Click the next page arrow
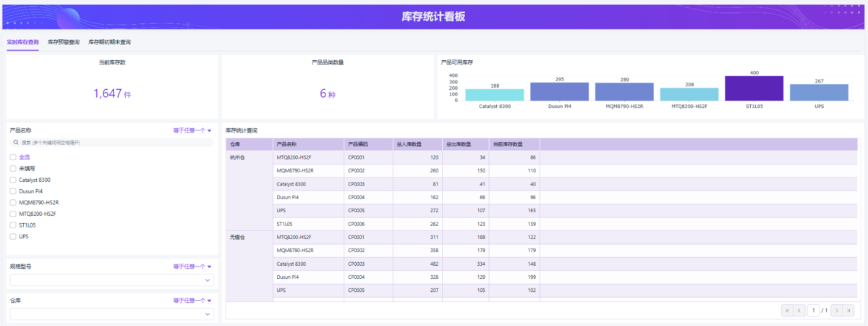Viewport: 868px width, 326px height. (837, 310)
